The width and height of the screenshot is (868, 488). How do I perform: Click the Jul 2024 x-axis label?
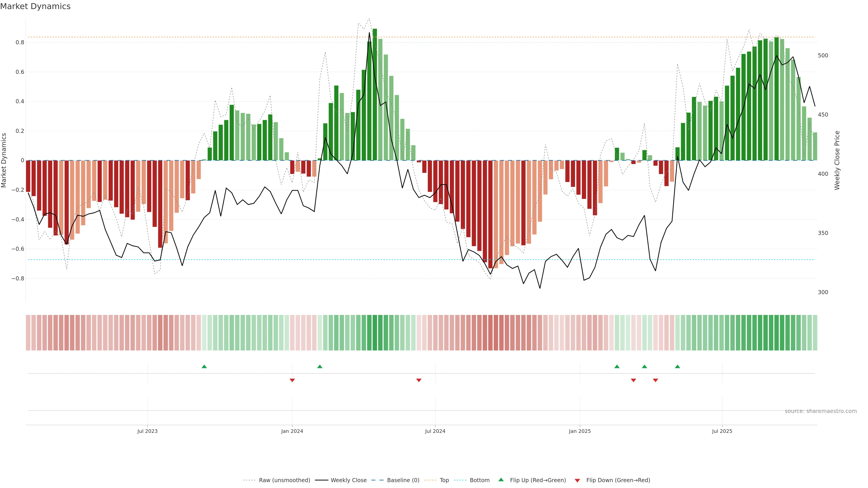pos(435,431)
